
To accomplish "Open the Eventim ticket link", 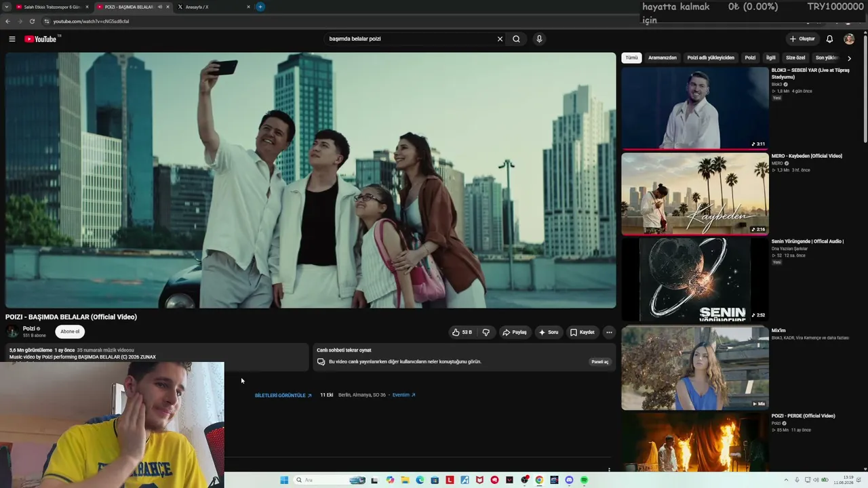I will pyautogui.click(x=404, y=395).
